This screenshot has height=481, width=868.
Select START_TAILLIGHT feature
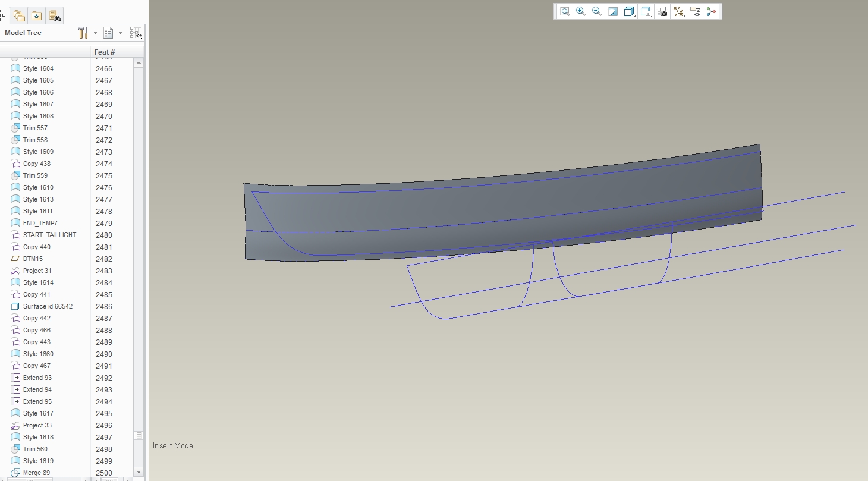point(49,235)
